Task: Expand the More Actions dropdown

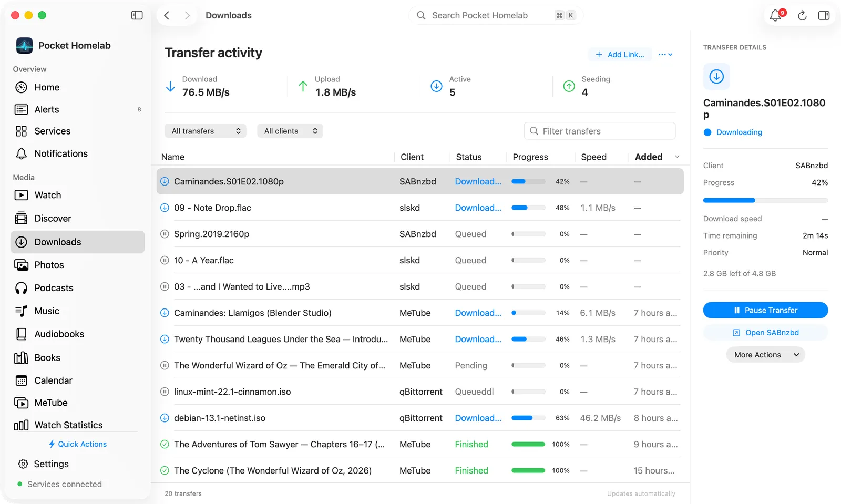Action: 765,355
